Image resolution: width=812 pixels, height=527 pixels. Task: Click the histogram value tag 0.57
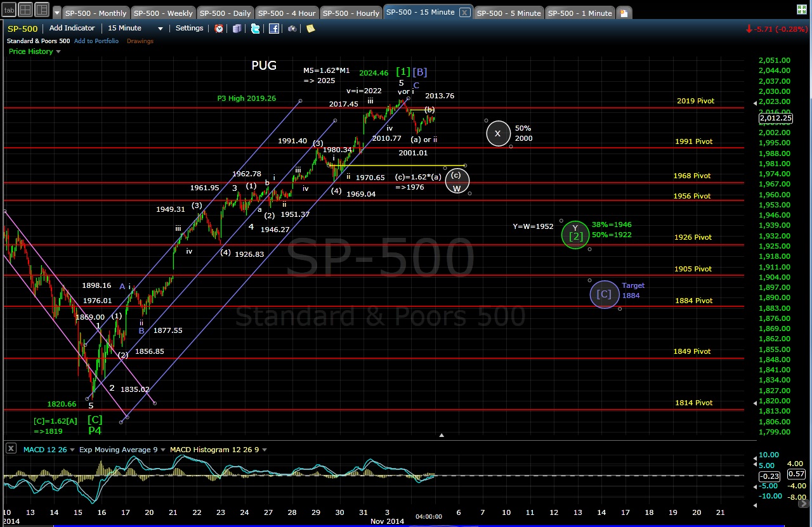coord(796,474)
